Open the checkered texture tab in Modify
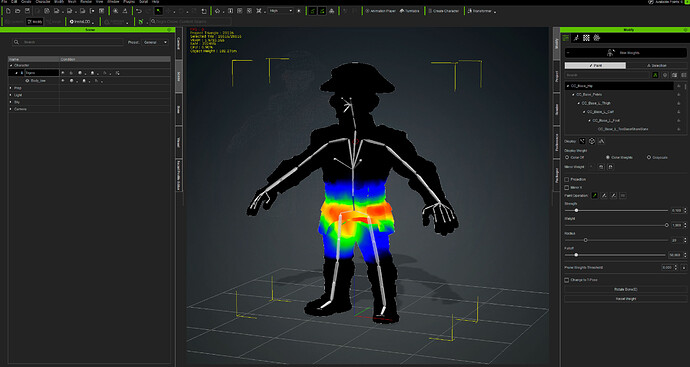 coord(586,38)
